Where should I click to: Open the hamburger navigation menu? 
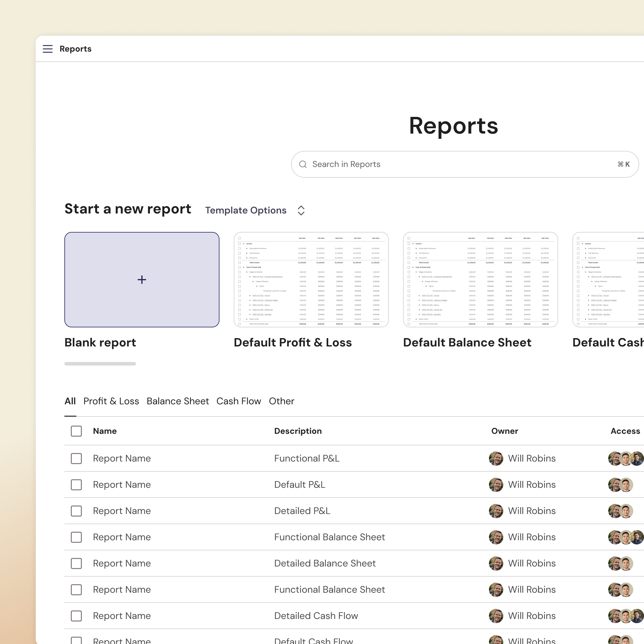point(47,49)
